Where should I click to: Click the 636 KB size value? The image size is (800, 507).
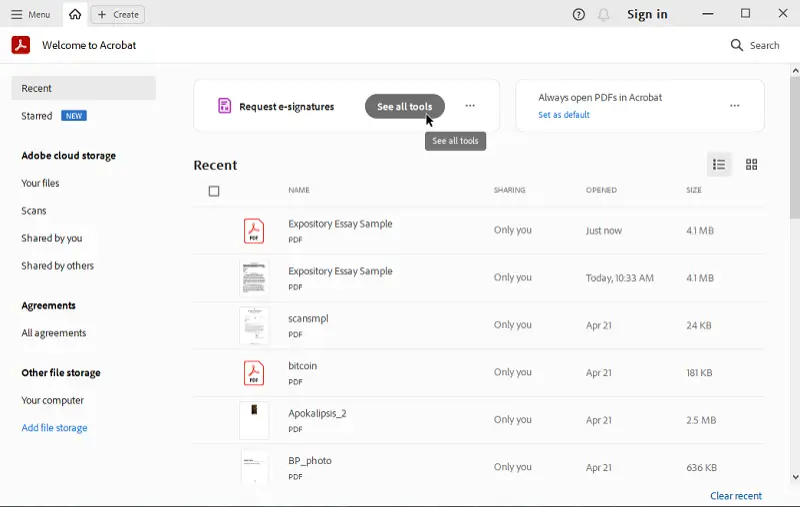coord(702,468)
